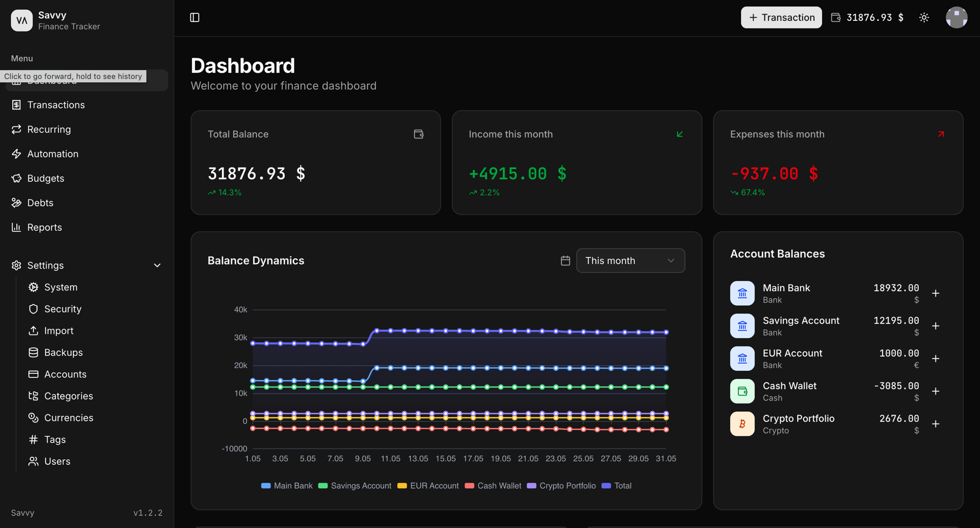Click the wallet icon in top bar
The width and height of the screenshot is (980, 528).
click(x=836, y=18)
